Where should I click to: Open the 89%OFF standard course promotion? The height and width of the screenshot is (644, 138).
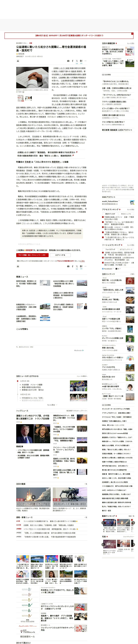click(69, 36)
